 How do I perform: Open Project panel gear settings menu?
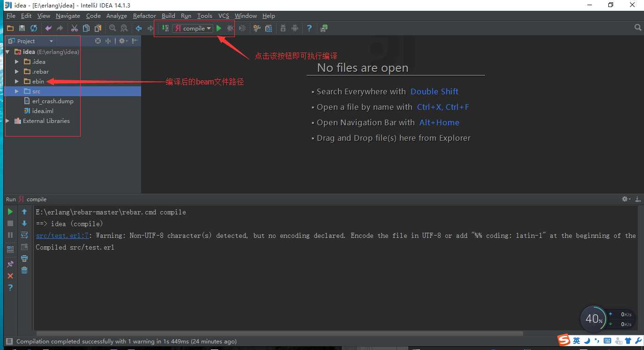coord(123,41)
